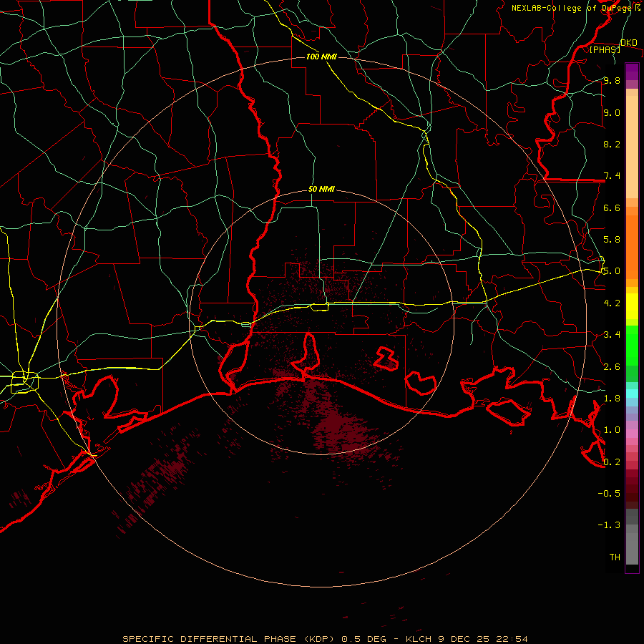
Task: Click the "[PHAS]" units label
Action: [x=605, y=50]
